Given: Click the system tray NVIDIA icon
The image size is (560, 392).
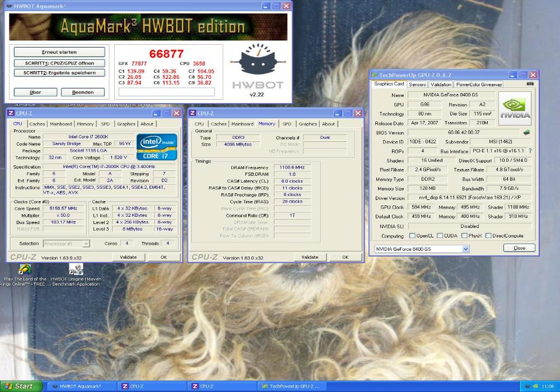Looking at the screenshot, I should point(535,386).
